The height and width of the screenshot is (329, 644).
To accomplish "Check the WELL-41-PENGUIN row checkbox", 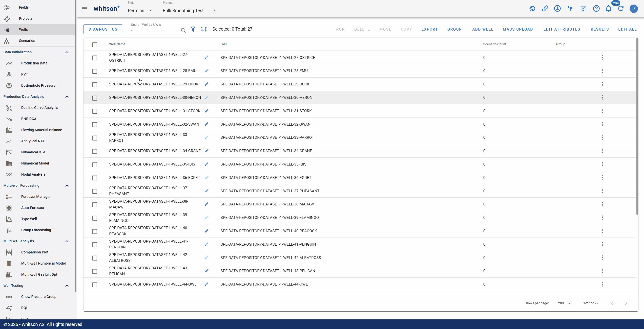I will (x=95, y=245).
